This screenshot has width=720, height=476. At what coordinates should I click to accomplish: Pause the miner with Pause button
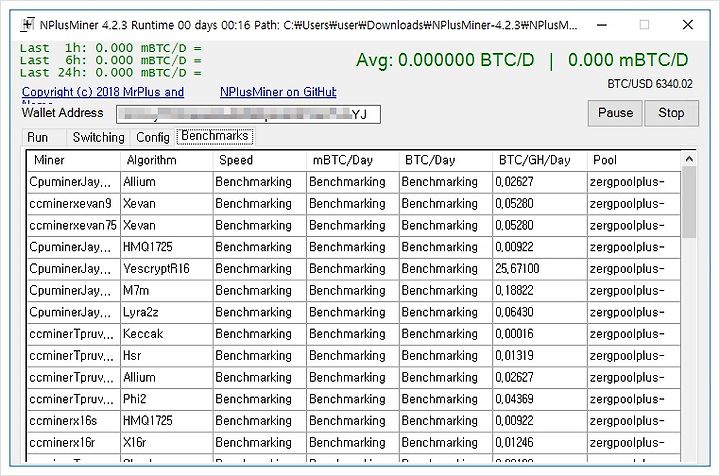click(615, 113)
